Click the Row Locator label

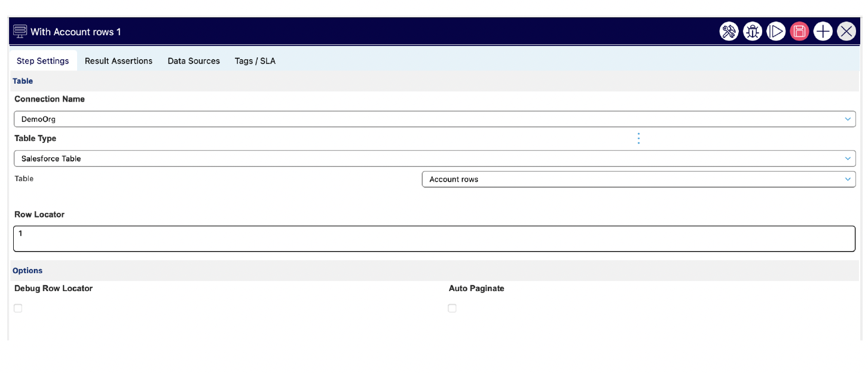tap(39, 215)
